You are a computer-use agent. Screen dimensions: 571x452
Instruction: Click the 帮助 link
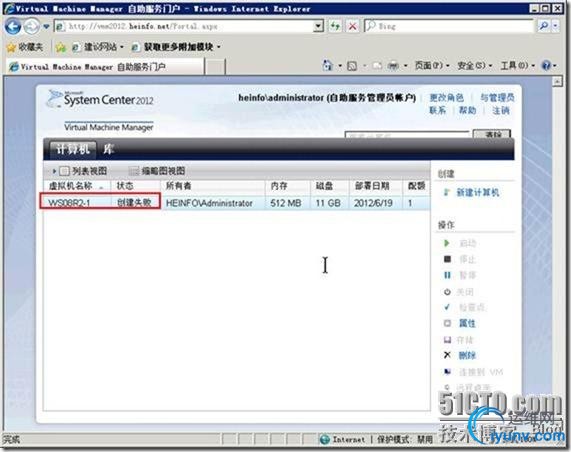click(467, 110)
